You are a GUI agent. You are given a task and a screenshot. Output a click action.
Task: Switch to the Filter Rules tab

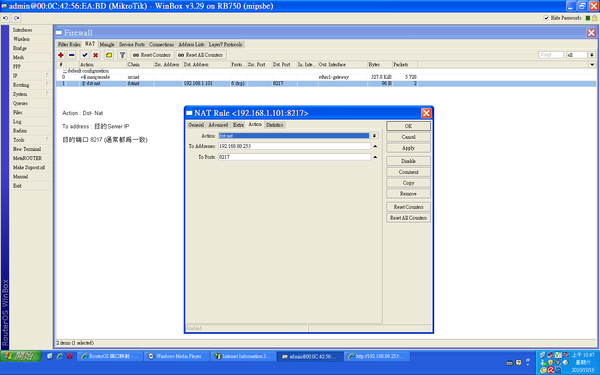point(69,45)
